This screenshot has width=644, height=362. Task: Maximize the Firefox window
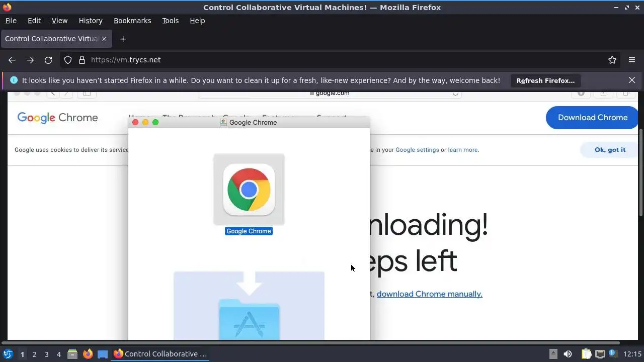[627, 8]
